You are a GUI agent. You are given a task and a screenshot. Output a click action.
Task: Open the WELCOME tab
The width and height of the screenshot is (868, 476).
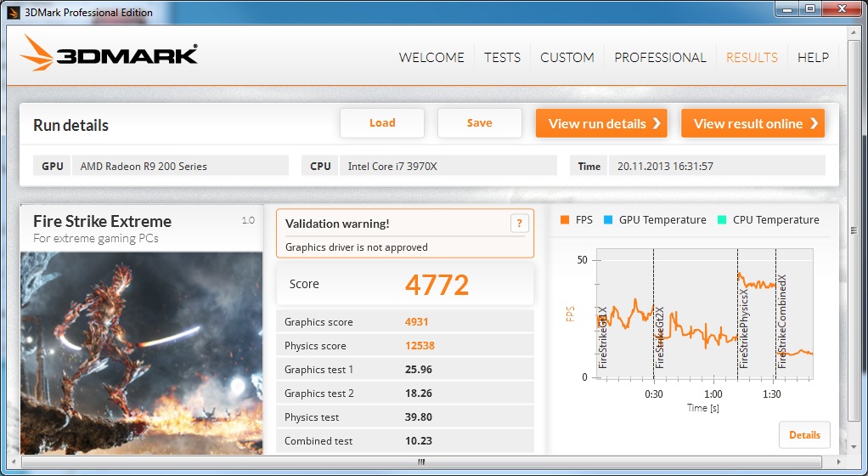pyautogui.click(x=431, y=58)
